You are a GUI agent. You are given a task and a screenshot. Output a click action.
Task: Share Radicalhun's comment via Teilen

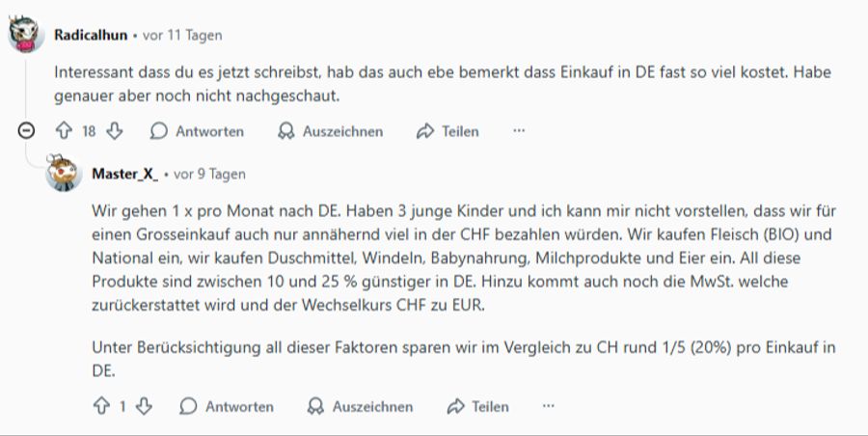pos(448,131)
